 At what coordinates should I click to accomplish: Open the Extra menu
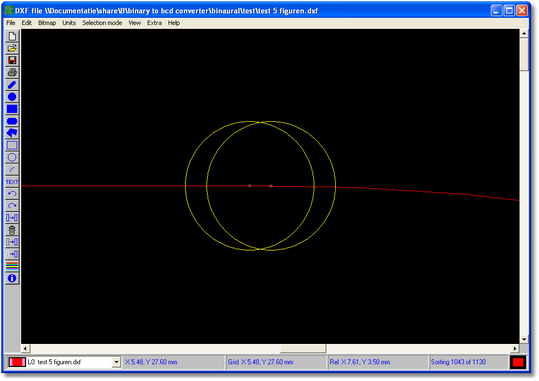click(154, 23)
